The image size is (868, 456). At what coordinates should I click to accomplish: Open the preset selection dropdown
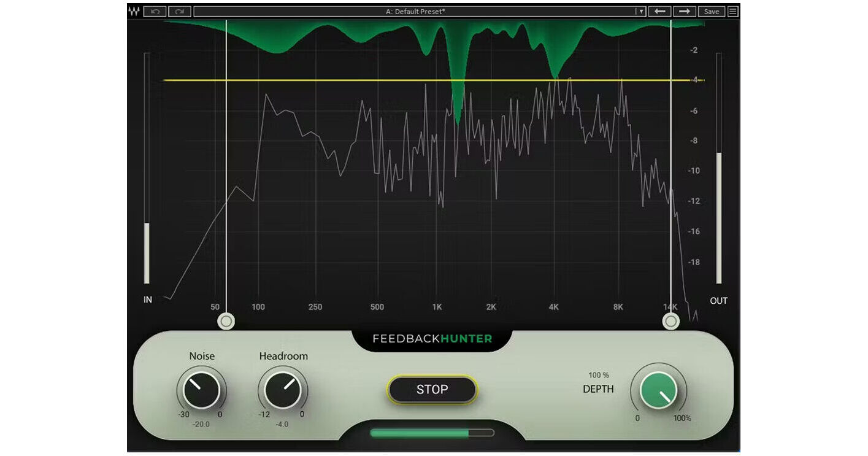pyautogui.click(x=640, y=10)
